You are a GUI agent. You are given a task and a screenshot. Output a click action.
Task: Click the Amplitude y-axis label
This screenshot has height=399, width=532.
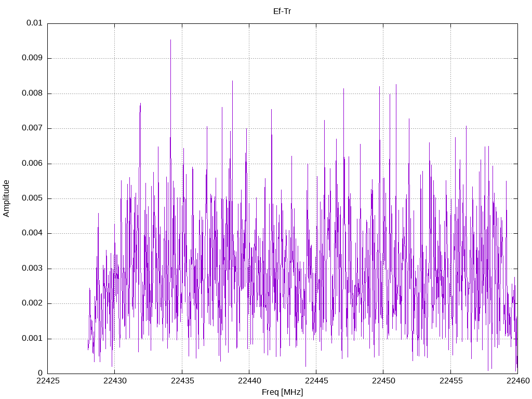click(6, 198)
